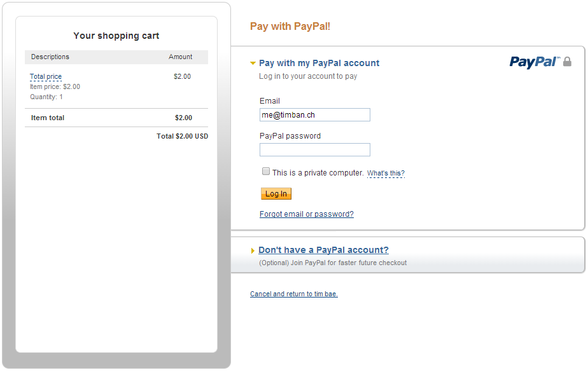This screenshot has width=588, height=377.
Task: Collapse the yellow arrow beside Pay with my PayPal account
Action: pyautogui.click(x=253, y=64)
